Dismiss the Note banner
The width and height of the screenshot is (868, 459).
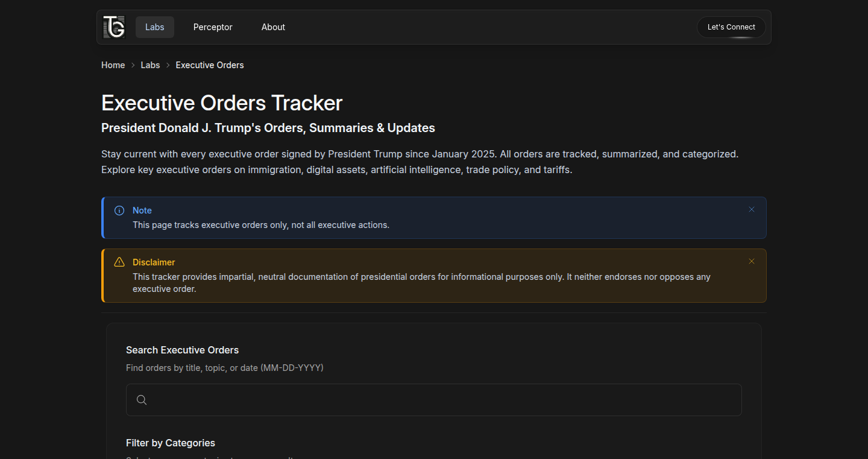(x=752, y=209)
